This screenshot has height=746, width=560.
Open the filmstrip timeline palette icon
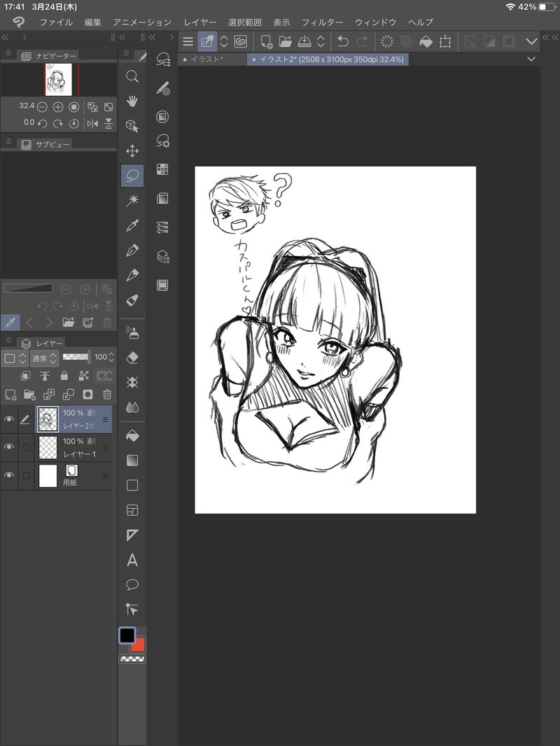tap(162, 286)
